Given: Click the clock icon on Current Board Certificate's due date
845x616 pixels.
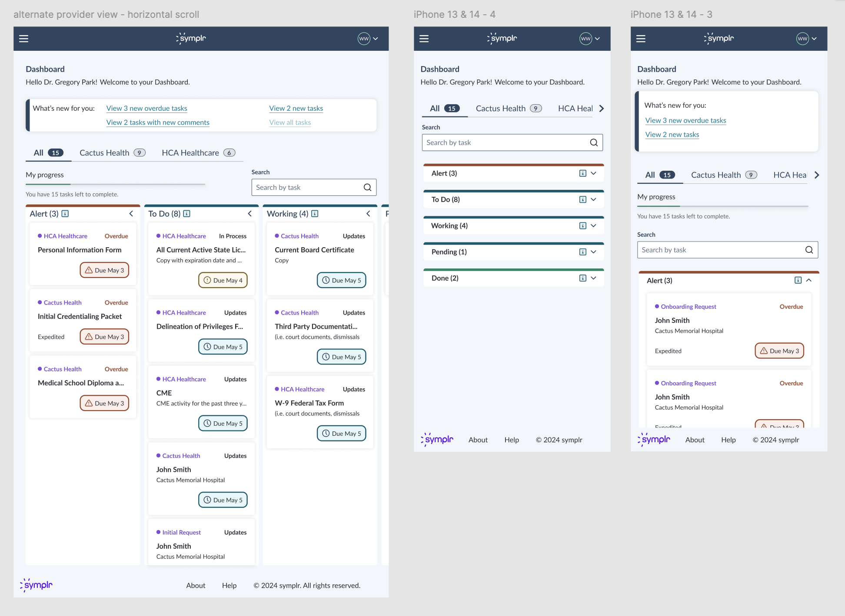Looking at the screenshot, I should [x=325, y=280].
